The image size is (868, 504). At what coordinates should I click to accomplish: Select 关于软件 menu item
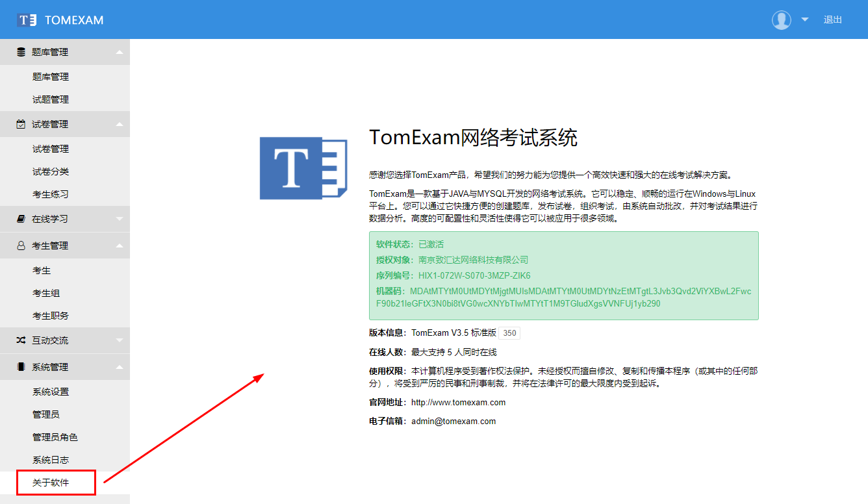pyautogui.click(x=51, y=483)
